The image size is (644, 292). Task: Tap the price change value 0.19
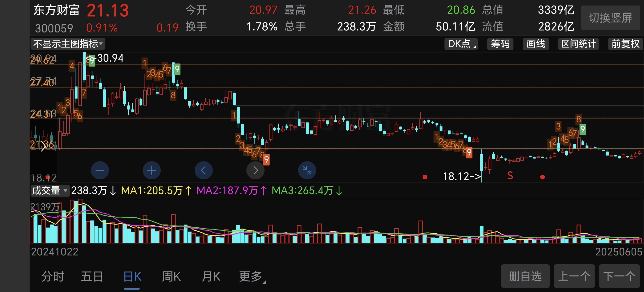pos(167,28)
